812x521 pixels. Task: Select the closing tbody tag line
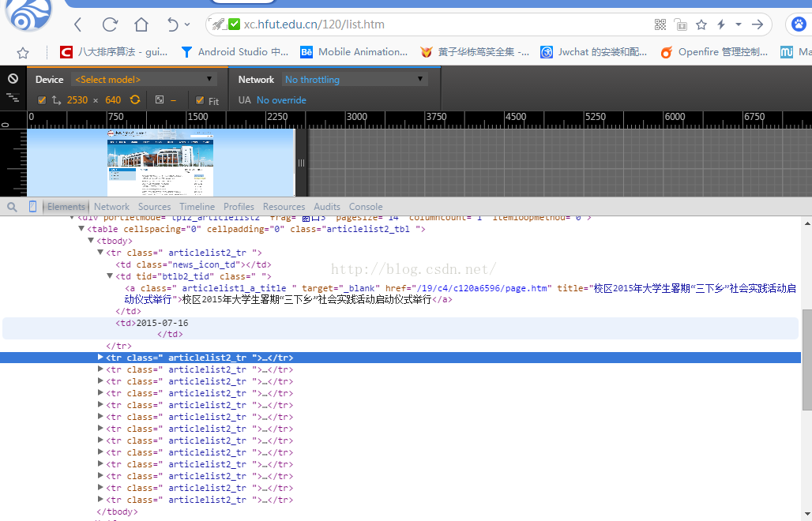pos(117,512)
